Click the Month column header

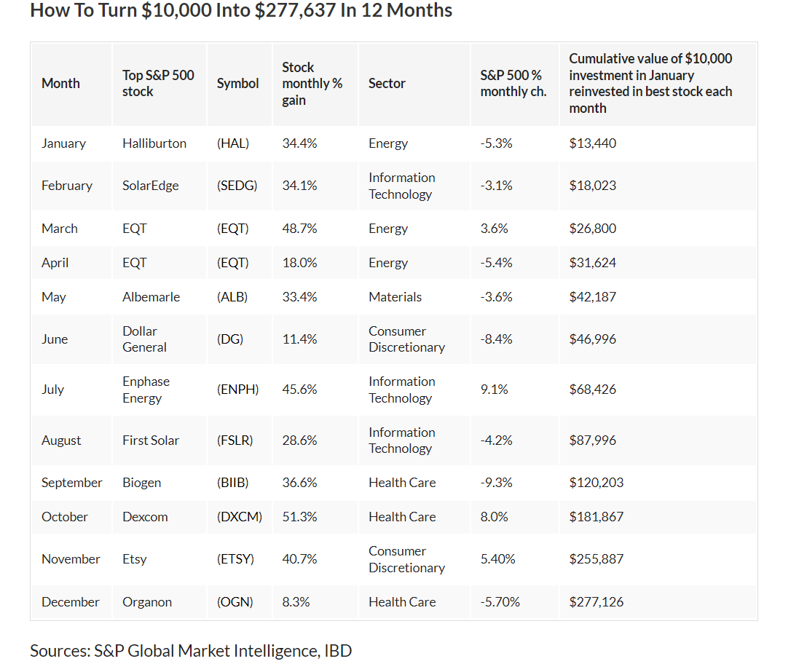(x=60, y=84)
